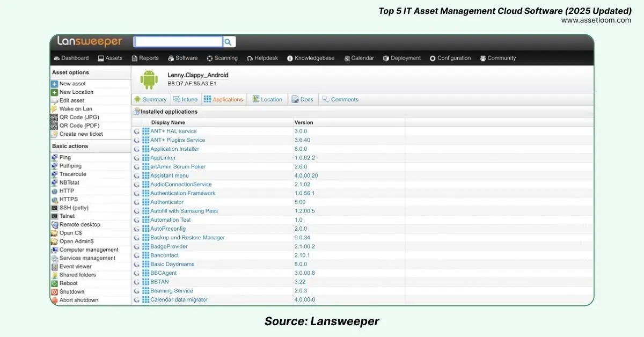Click the search magnifier button

click(229, 42)
